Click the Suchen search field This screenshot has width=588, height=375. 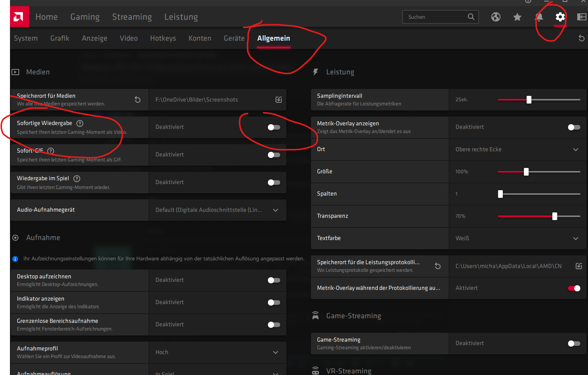441,17
